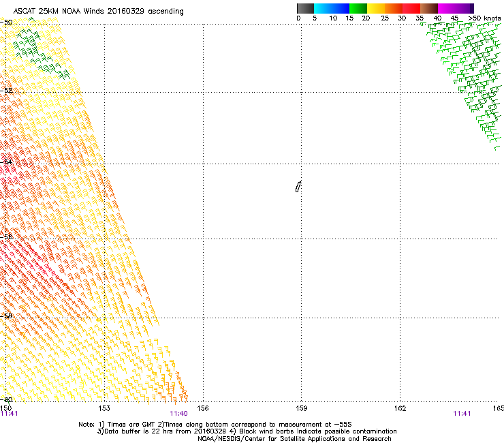Screen dimensions: 504x443
Task: Click the '45' label under the color bar
Action: pyautogui.click(x=454, y=18)
